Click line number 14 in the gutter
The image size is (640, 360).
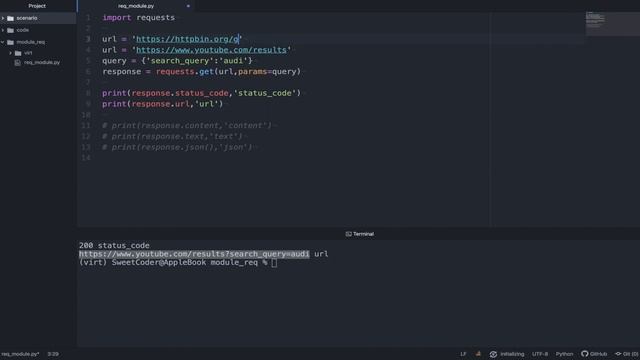pos(86,158)
